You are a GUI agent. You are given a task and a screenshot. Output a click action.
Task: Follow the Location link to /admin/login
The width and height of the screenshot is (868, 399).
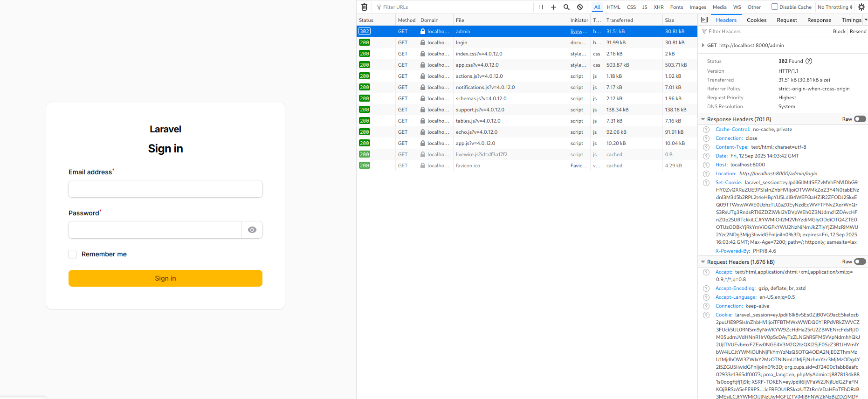(x=778, y=174)
